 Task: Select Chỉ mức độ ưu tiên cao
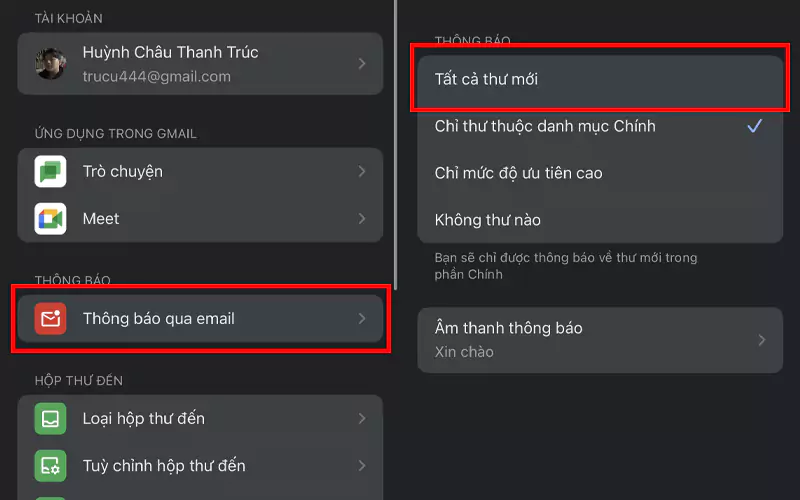tap(600, 173)
